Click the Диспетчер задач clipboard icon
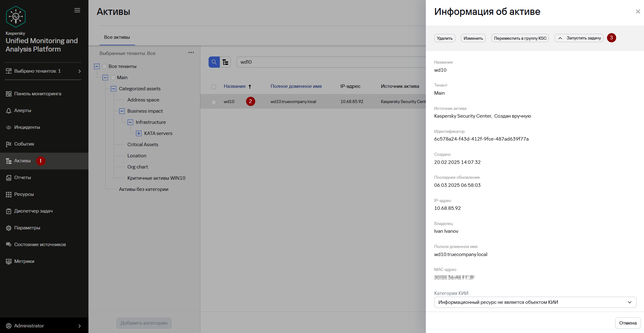This screenshot has height=333, width=644. click(x=9, y=211)
